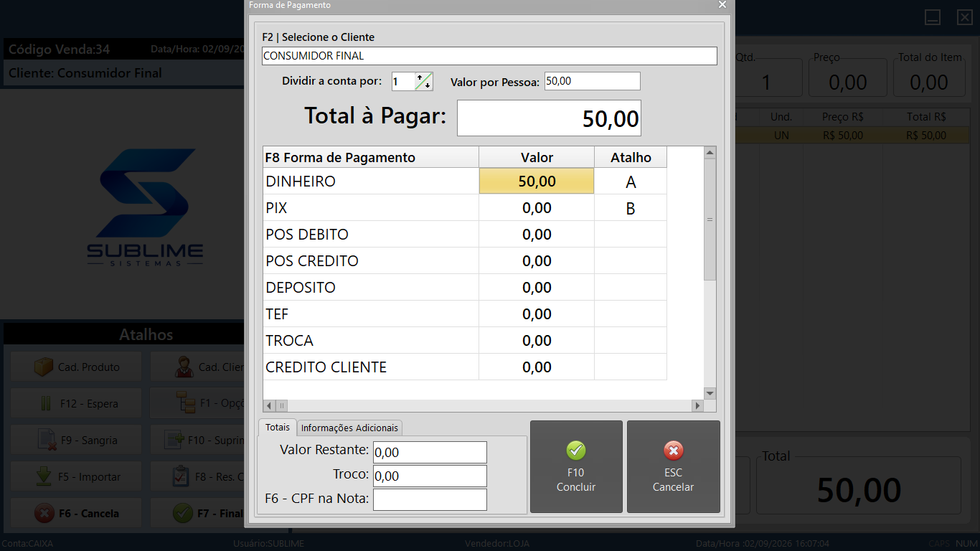Click the vertical scrollbar thumb of the payment grid
The image size is (980, 551).
point(710,220)
